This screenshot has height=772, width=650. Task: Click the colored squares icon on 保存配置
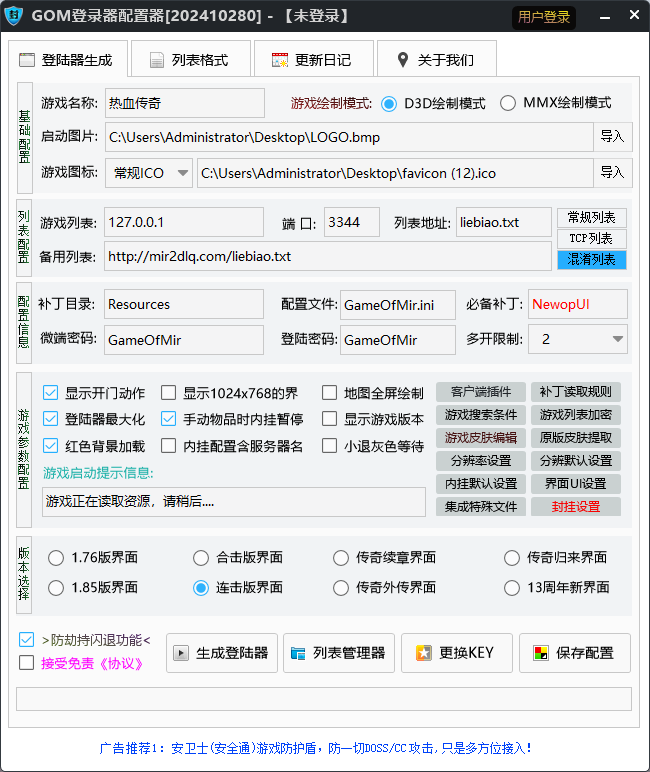click(540, 654)
